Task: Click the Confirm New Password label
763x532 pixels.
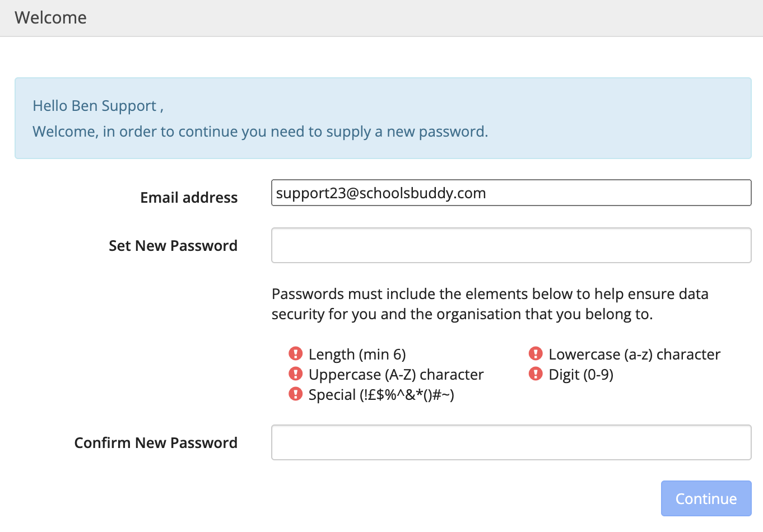Action: point(156,443)
